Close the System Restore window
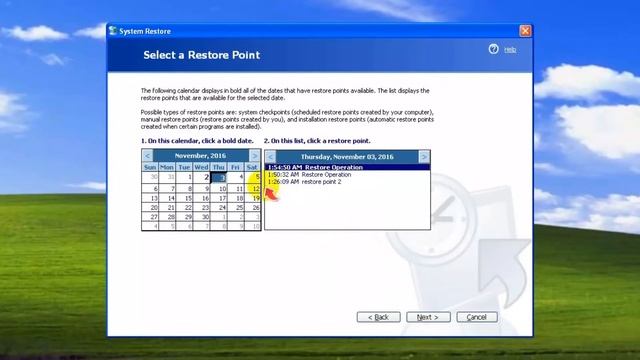Screen dimensions: 640x360 tap(525, 31)
